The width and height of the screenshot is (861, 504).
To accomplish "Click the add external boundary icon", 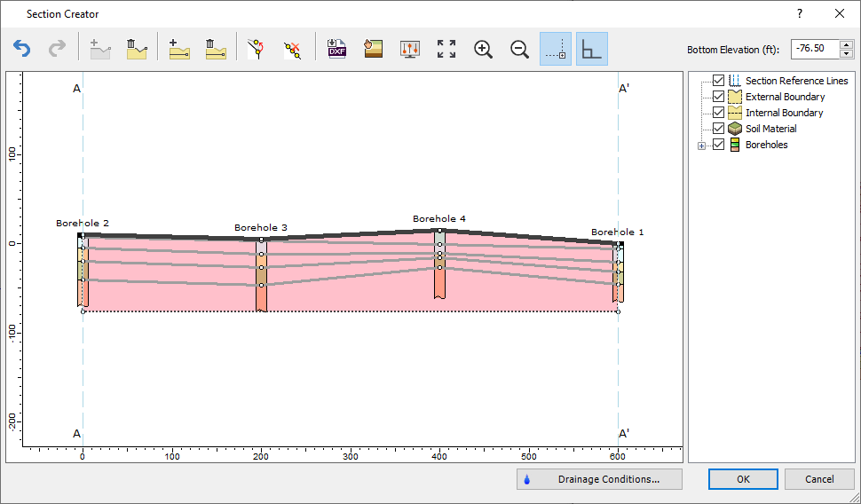I will point(100,49).
